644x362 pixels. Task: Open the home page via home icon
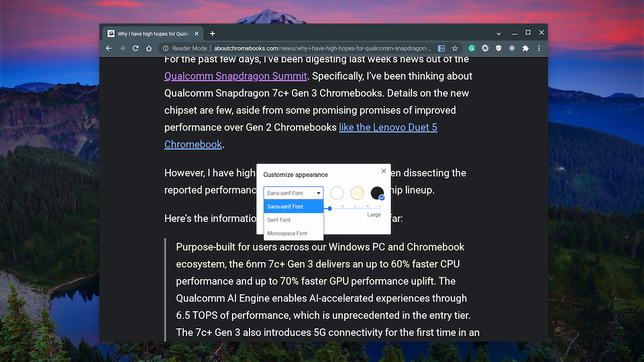coord(149,48)
